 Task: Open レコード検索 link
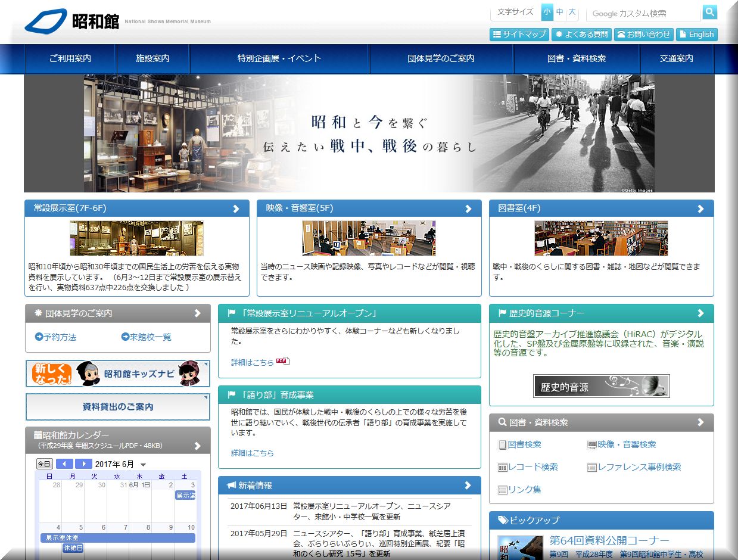[528, 467]
